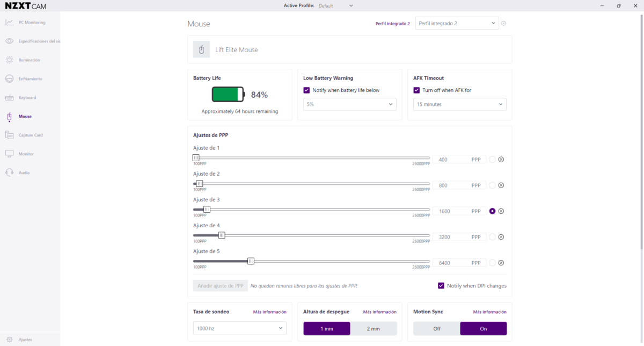
Task: Select the 400 PPP radio button
Action: point(492,160)
